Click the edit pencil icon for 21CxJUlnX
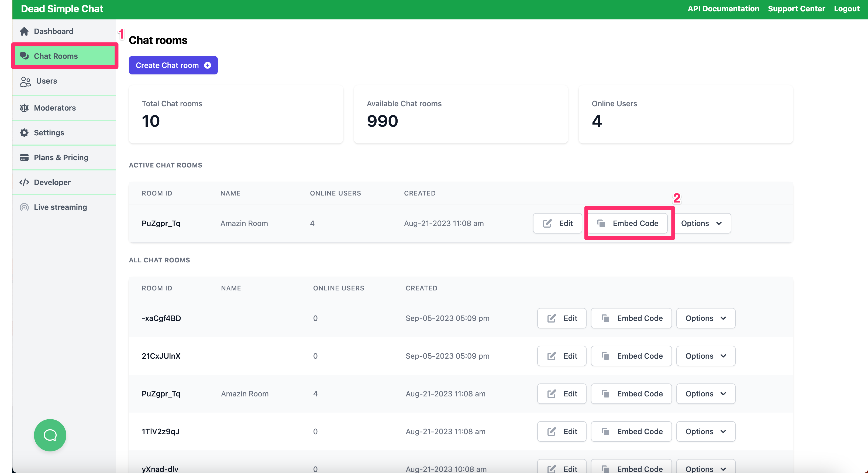Screen dimensions: 868x473 pyautogui.click(x=552, y=356)
